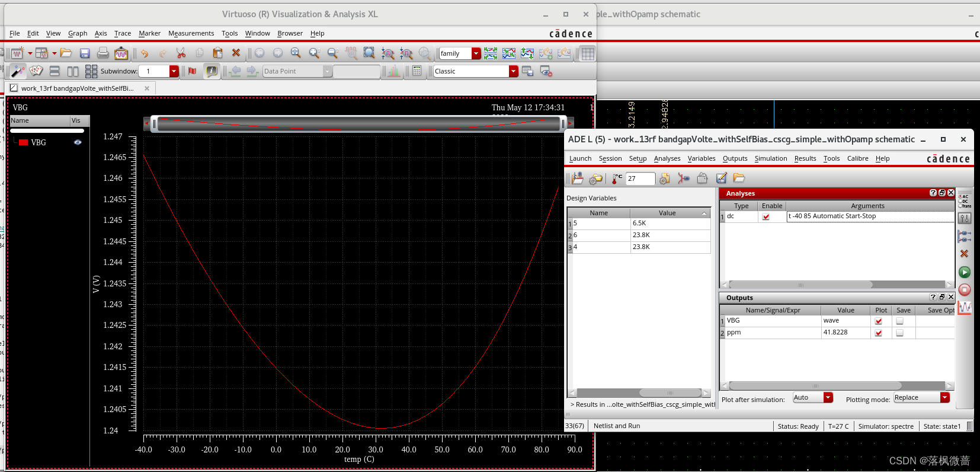Viewport: 980px width, 472px height.
Task: Click the Choose Analyses AC DC Trans icon
Action: (965, 200)
